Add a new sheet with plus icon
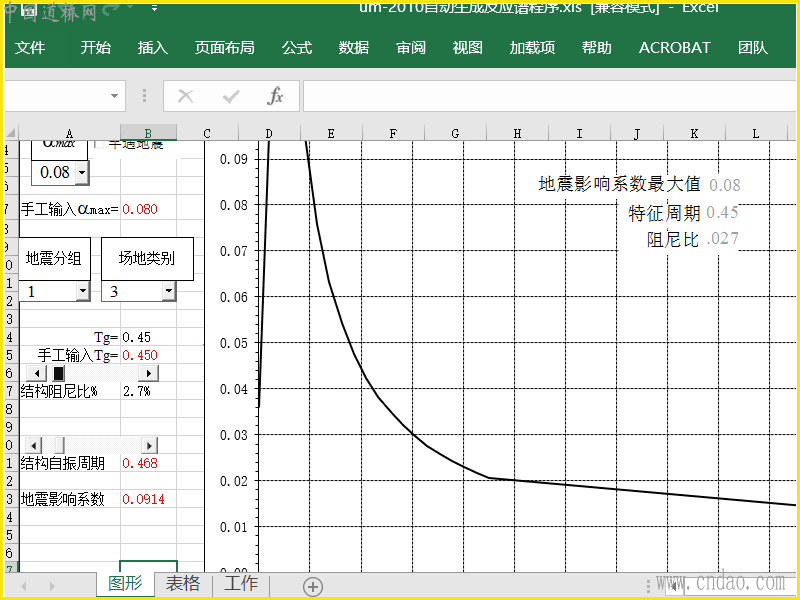Image resolution: width=800 pixels, height=600 pixels. [313, 586]
